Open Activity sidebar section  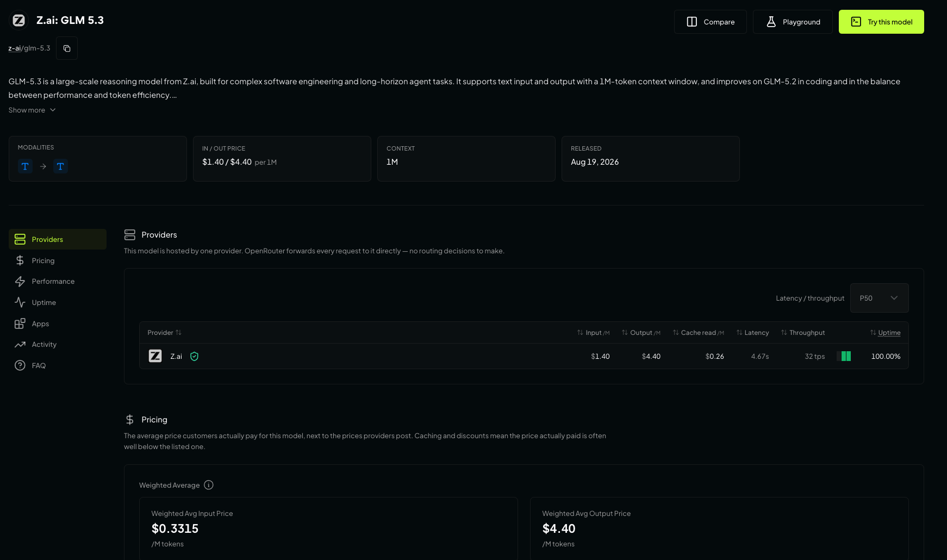58,344
